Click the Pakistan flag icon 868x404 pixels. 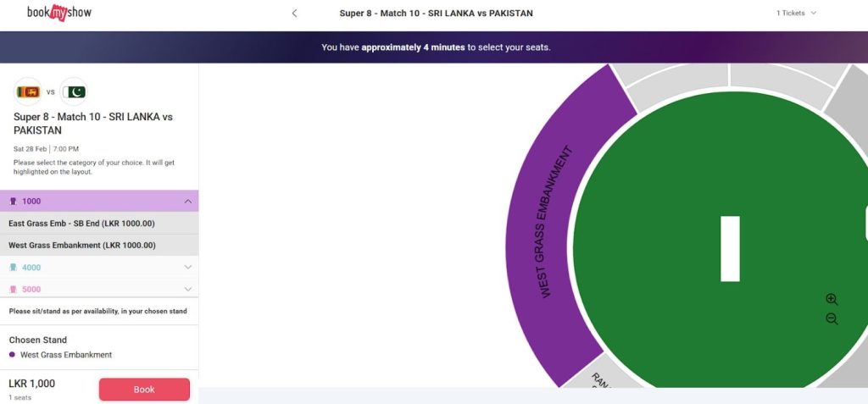click(74, 91)
